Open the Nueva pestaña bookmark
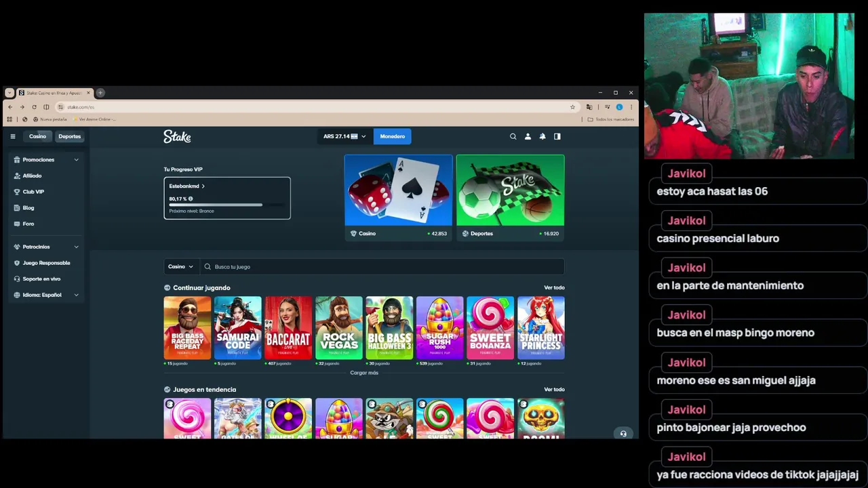The height and width of the screenshot is (488, 868). coord(50,119)
